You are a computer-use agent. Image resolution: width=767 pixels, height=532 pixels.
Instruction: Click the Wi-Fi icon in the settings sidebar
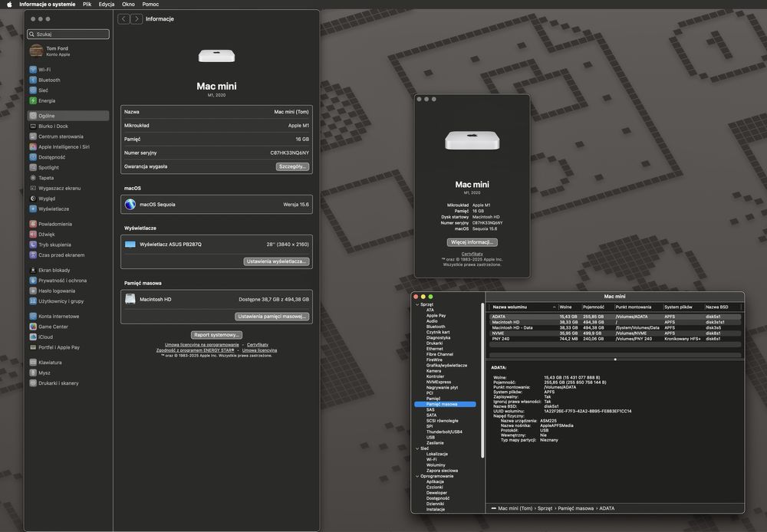point(33,70)
